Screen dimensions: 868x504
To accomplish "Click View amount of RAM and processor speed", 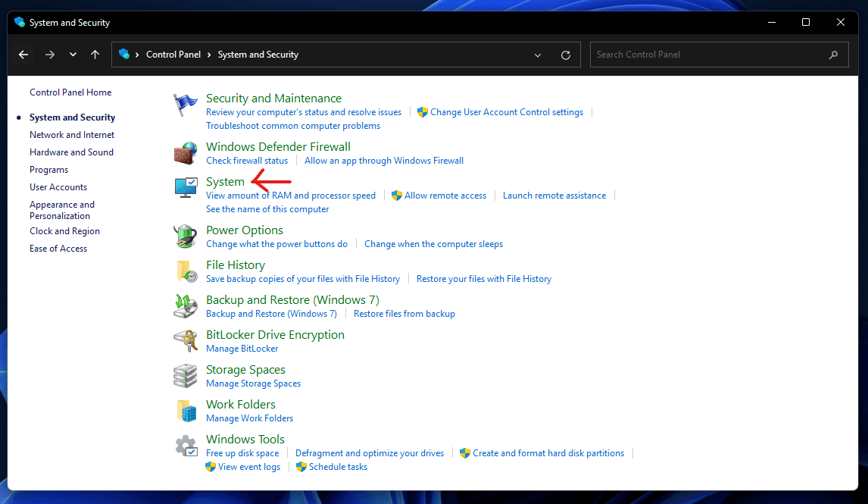I will click(291, 196).
